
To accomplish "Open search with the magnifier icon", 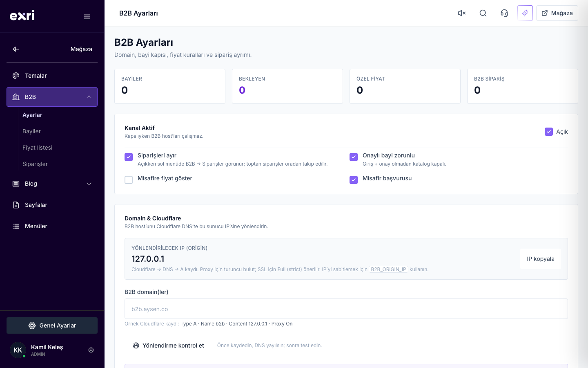I will coord(483,13).
